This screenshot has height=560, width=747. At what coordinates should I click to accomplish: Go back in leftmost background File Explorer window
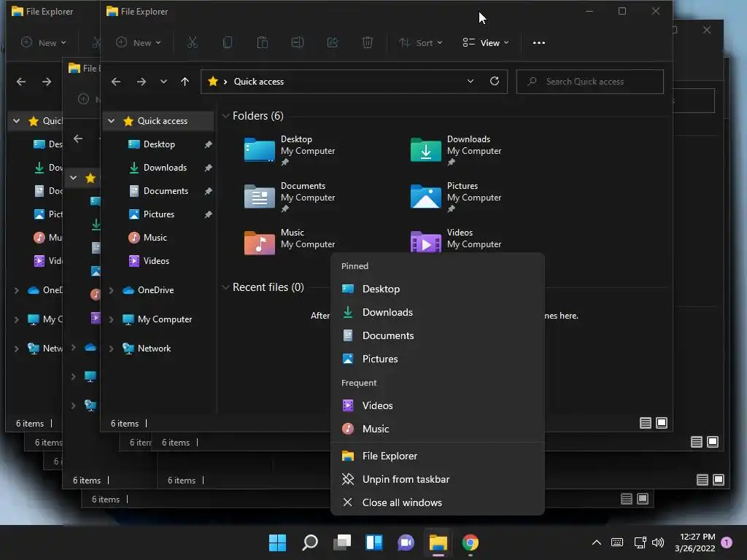tap(21, 82)
